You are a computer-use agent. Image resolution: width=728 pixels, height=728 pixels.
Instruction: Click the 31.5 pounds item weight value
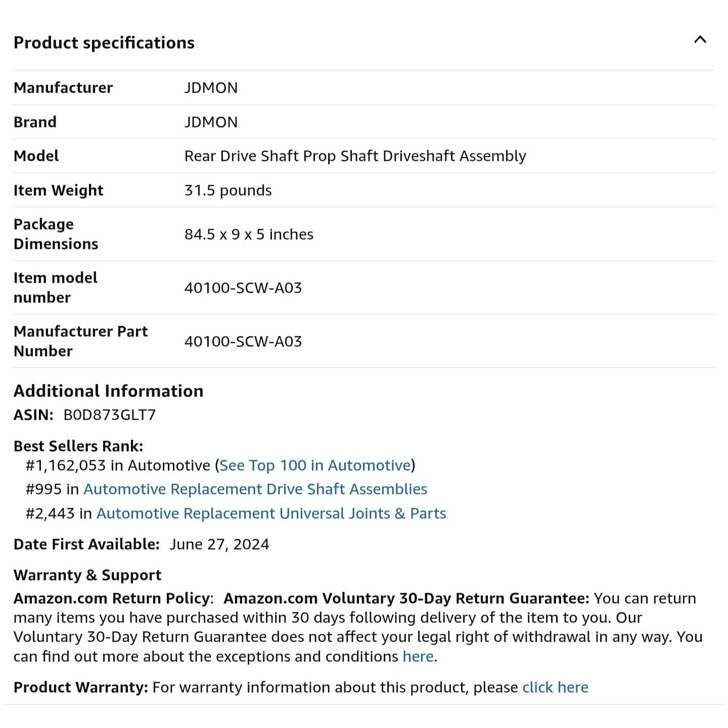click(228, 190)
